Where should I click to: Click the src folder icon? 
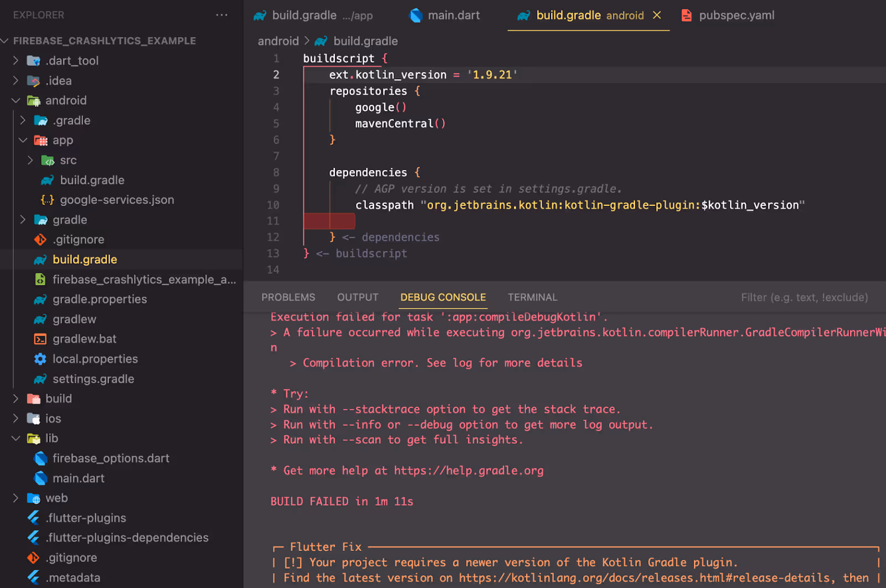(48, 161)
